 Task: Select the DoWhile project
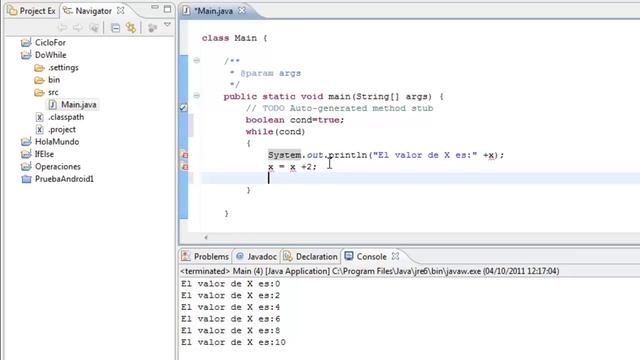(51, 55)
